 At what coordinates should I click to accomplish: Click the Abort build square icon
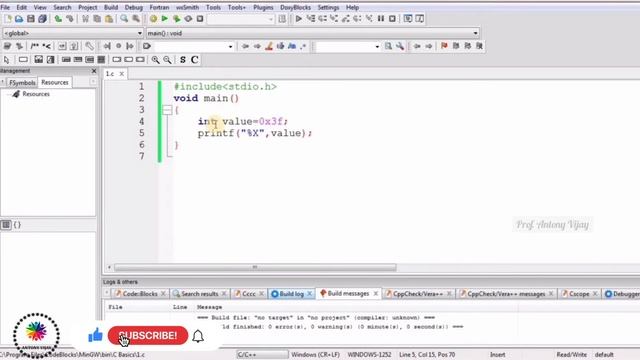[x=200, y=19]
